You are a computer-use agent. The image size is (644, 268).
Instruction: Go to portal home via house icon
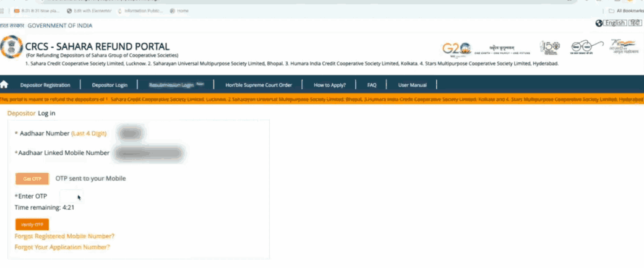4,85
